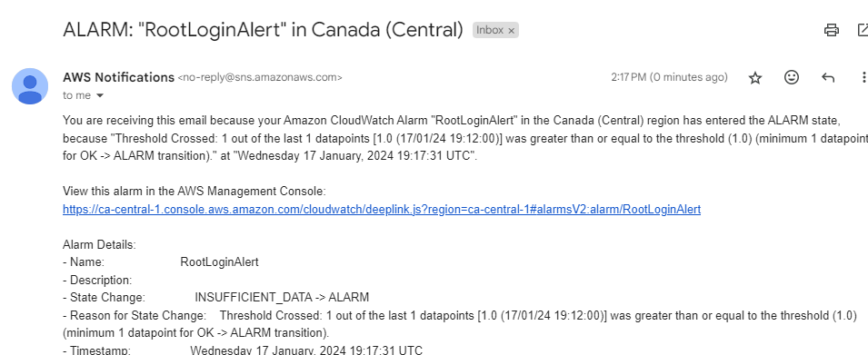Image resolution: width=868 pixels, height=355 pixels.
Task: Expand recipient details next to "to me"
Action: [100, 95]
